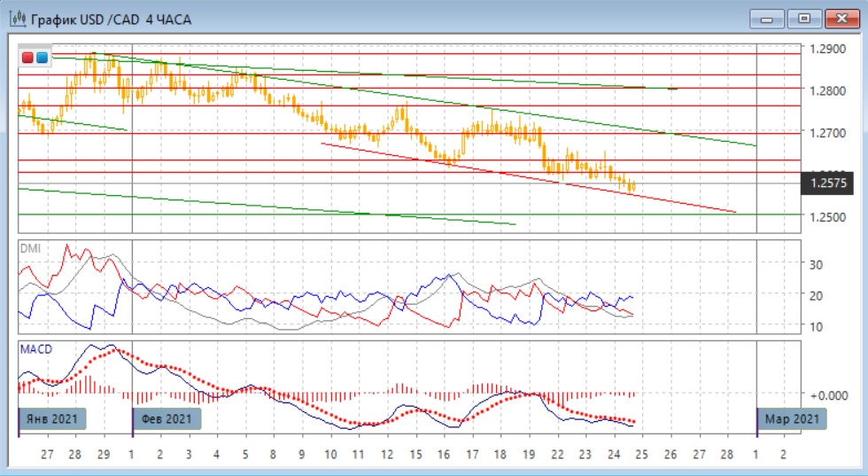868x476 pixels.
Task: Click the Фев 2021 month marker
Action: point(167,418)
